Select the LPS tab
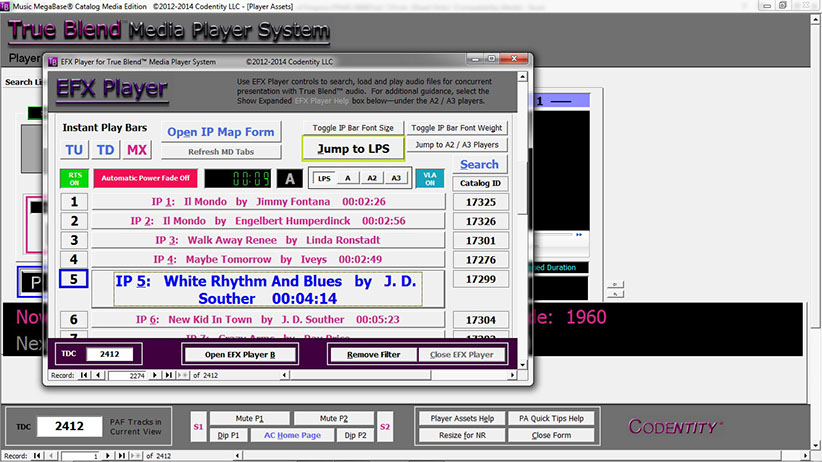The image size is (822, 462). pyautogui.click(x=323, y=178)
